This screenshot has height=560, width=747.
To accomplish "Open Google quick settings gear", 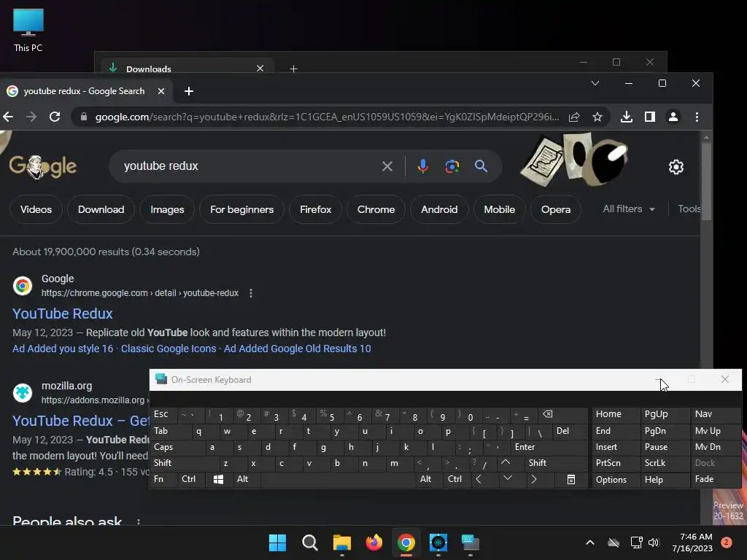I will [676, 167].
